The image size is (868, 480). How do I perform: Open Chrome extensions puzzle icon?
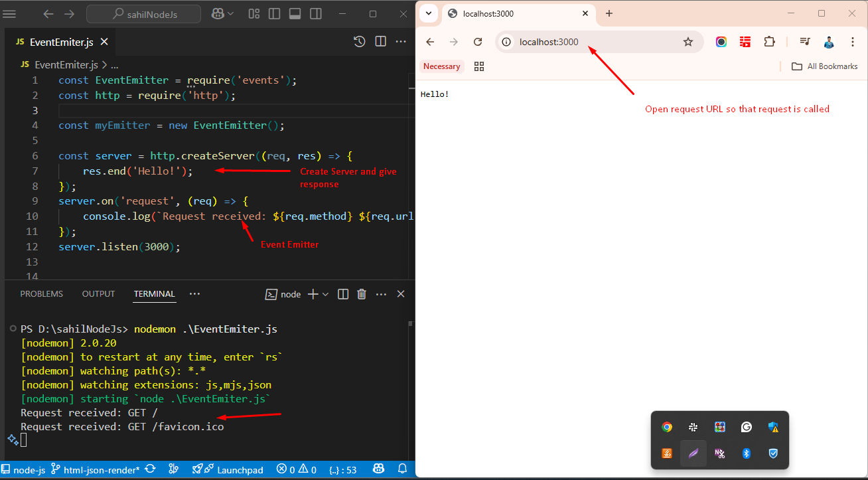[769, 42]
